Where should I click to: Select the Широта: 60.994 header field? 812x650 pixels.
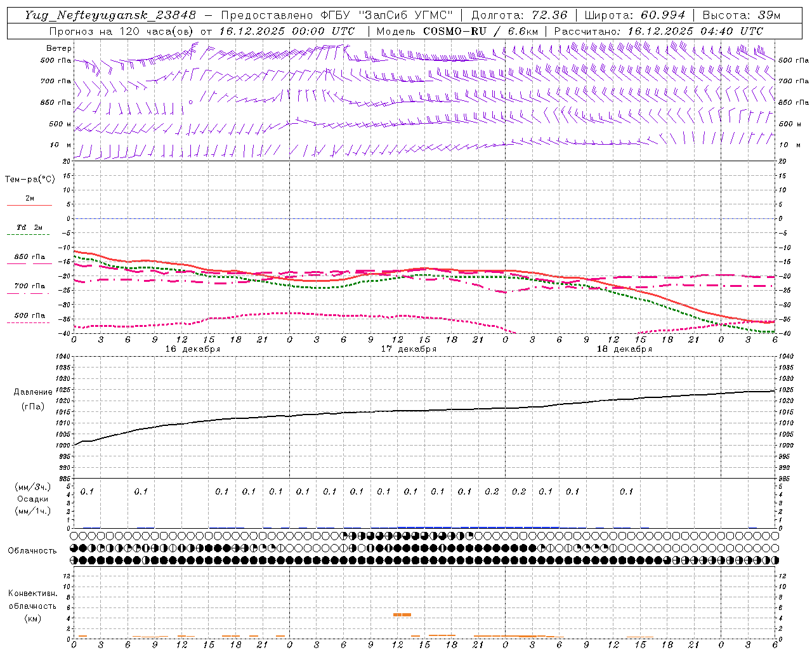[x=634, y=15]
